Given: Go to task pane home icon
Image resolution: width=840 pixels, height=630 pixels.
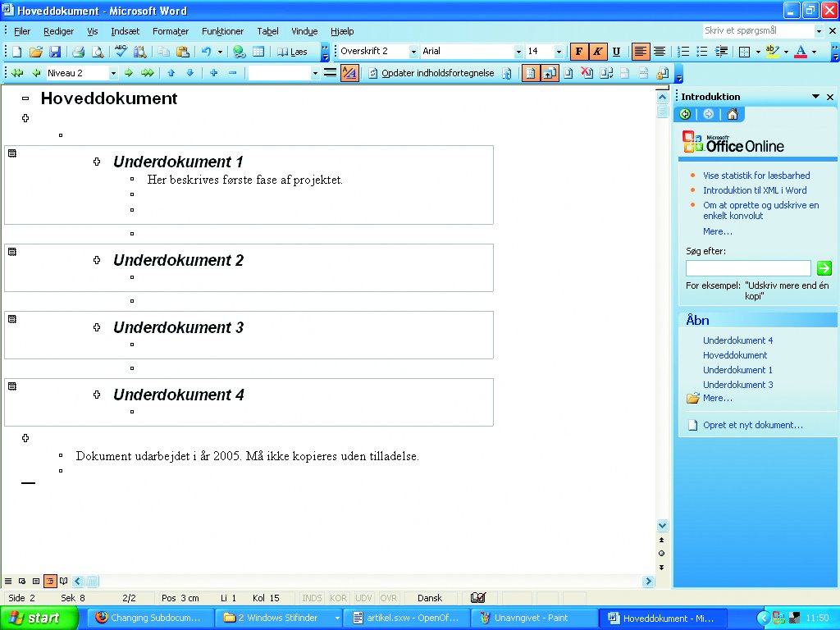Looking at the screenshot, I should 733,114.
